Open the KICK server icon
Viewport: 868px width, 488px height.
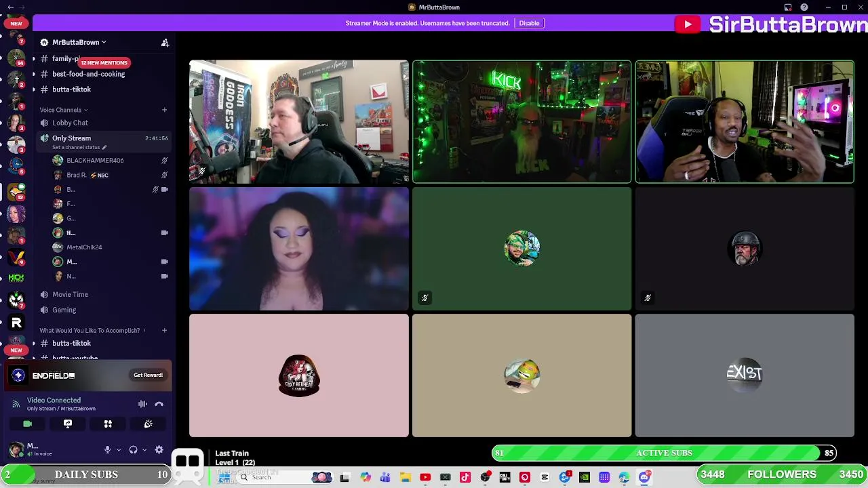point(16,278)
